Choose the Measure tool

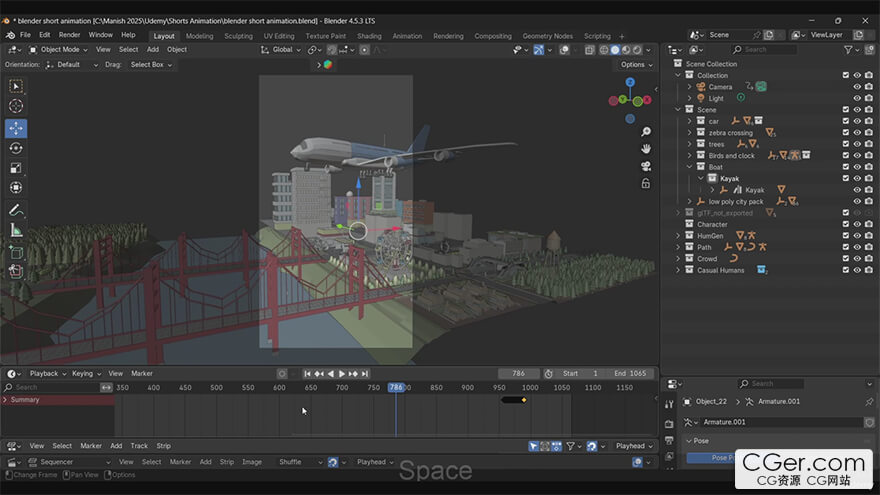(16, 230)
